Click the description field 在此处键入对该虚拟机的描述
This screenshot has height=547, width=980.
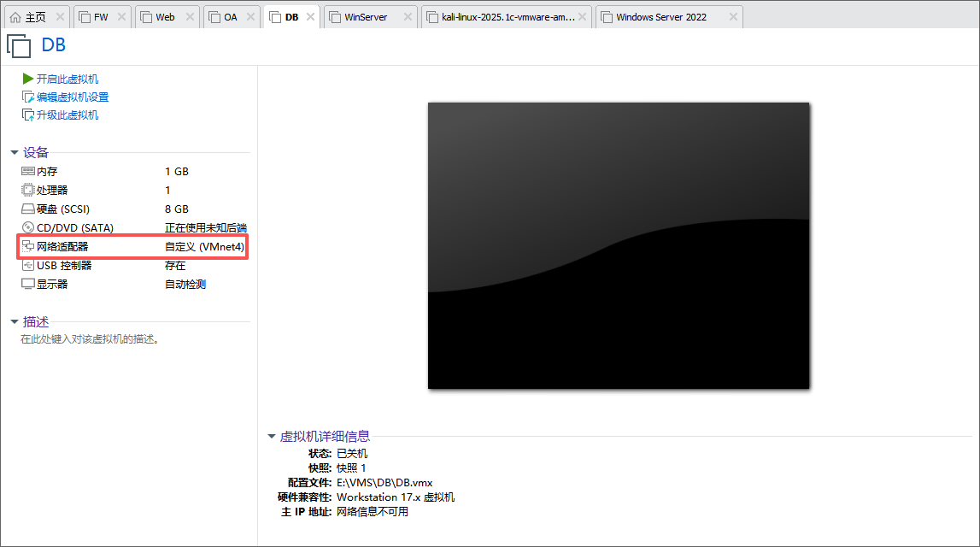point(90,338)
